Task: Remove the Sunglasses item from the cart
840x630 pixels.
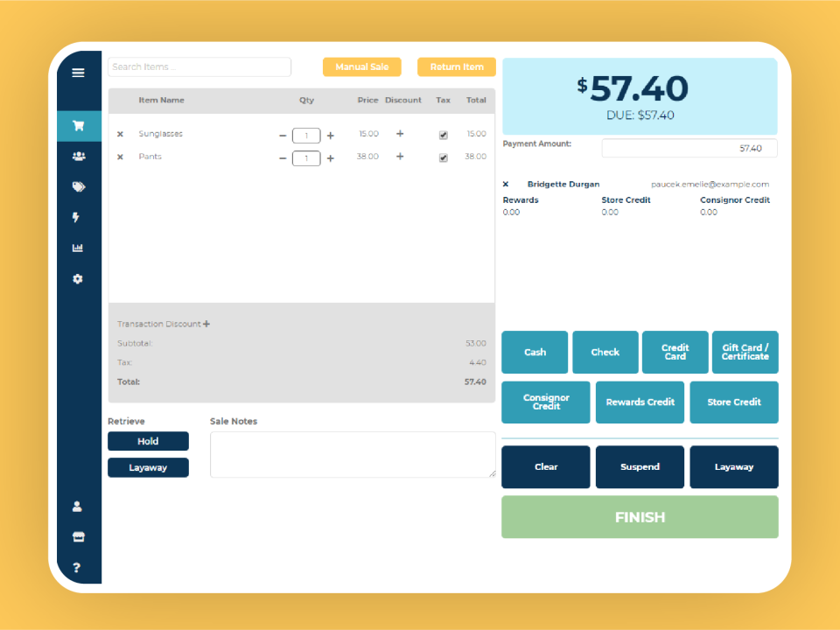Action: pyautogui.click(x=120, y=134)
